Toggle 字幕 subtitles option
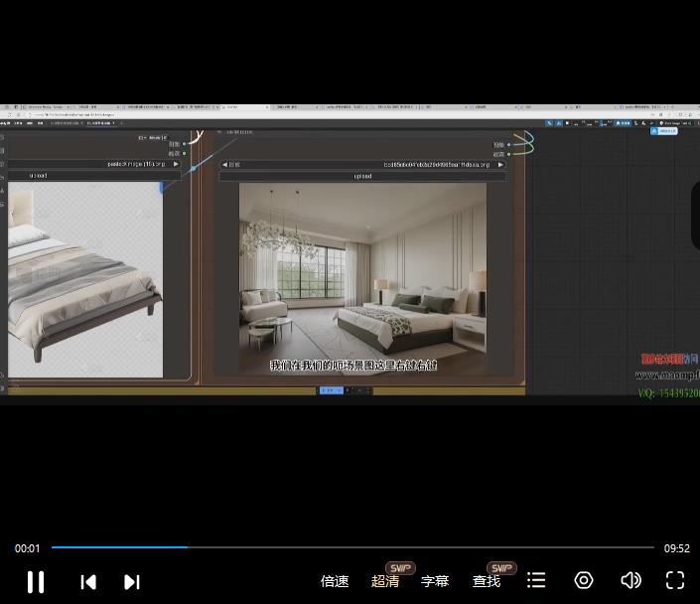Image resolution: width=700 pixels, height=604 pixels. tap(435, 581)
